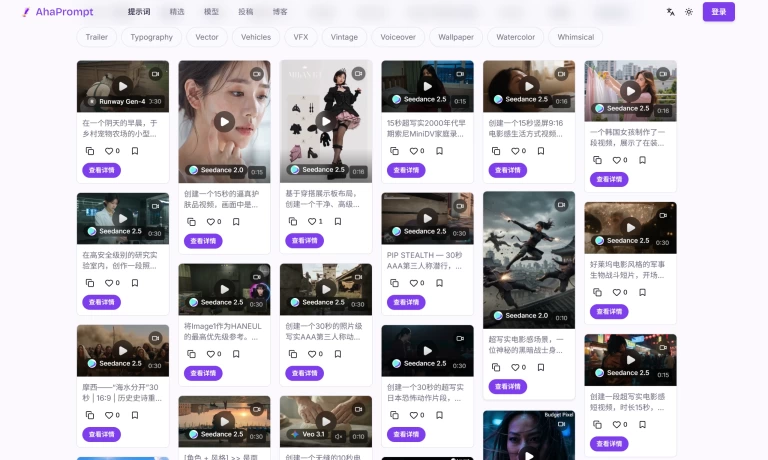Click 查看详情 on outfit board card
Screen dimensions: 768x460
(x=305, y=241)
